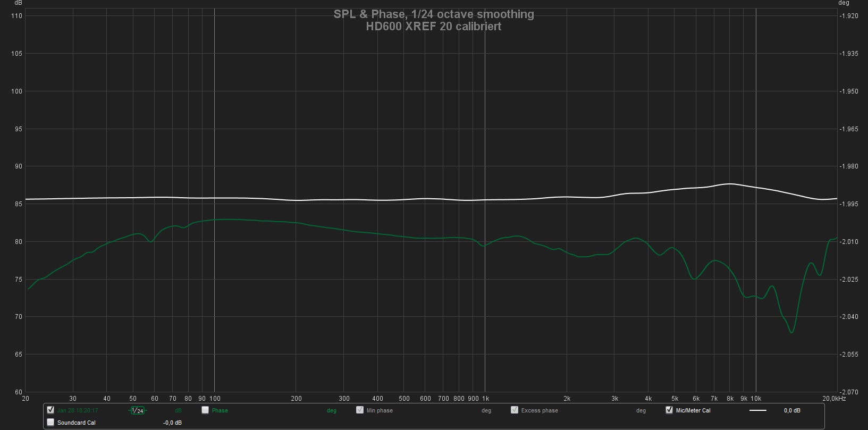868x430 pixels.
Task: Enable the Phase trace checkbox
Action: click(205, 410)
